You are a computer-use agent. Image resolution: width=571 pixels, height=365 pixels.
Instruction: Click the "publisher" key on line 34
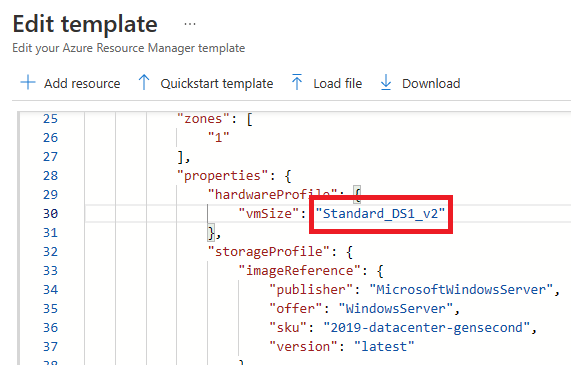[x=311, y=290]
